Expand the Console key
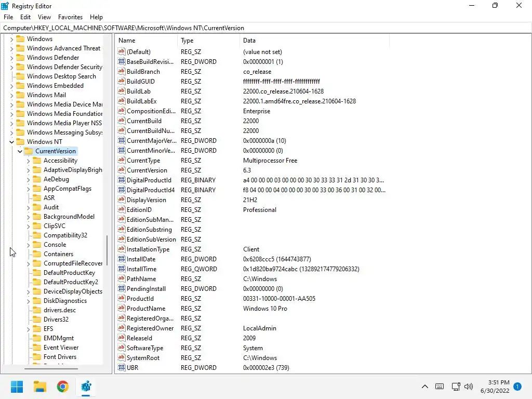This screenshot has width=532, height=399. tap(28, 245)
